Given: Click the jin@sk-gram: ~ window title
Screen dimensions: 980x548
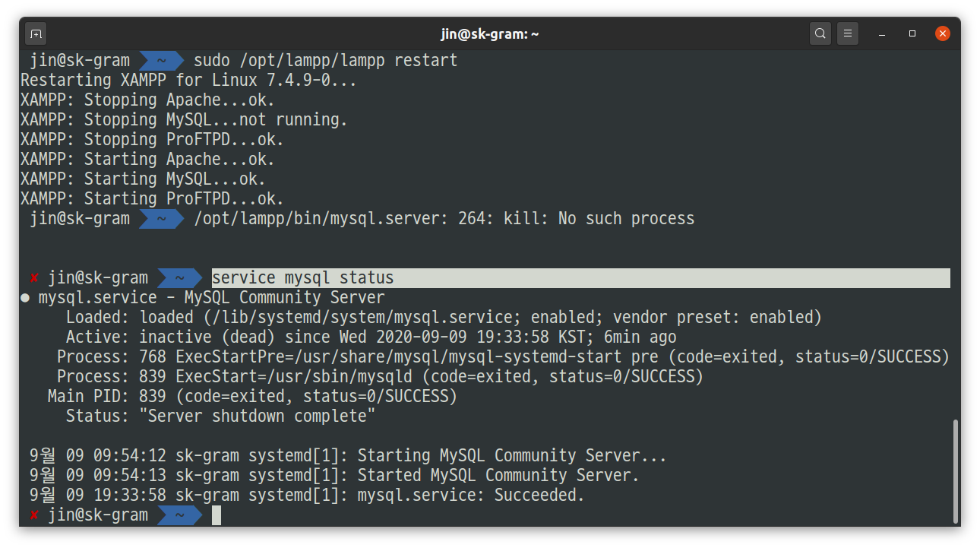Looking at the screenshot, I should point(490,33).
